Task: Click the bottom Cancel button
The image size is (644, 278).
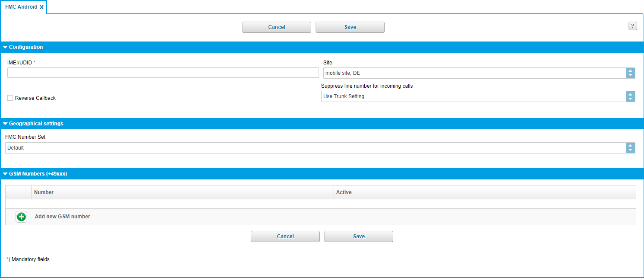Action: tap(285, 236)
